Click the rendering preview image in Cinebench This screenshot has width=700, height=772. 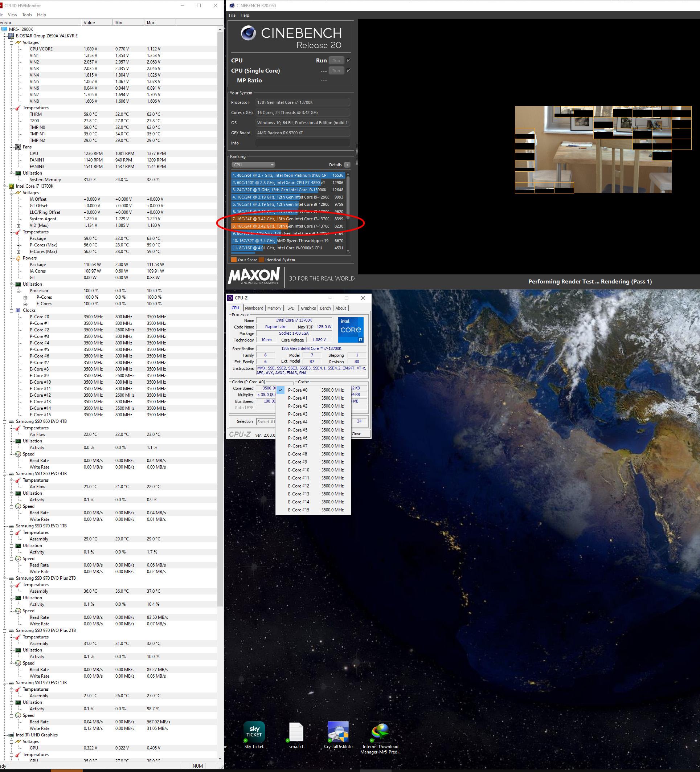click(x=603, y=150)
